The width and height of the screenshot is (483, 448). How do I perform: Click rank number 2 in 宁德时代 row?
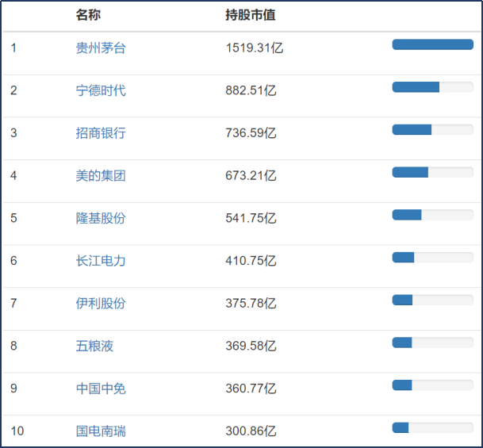[13, 90]
